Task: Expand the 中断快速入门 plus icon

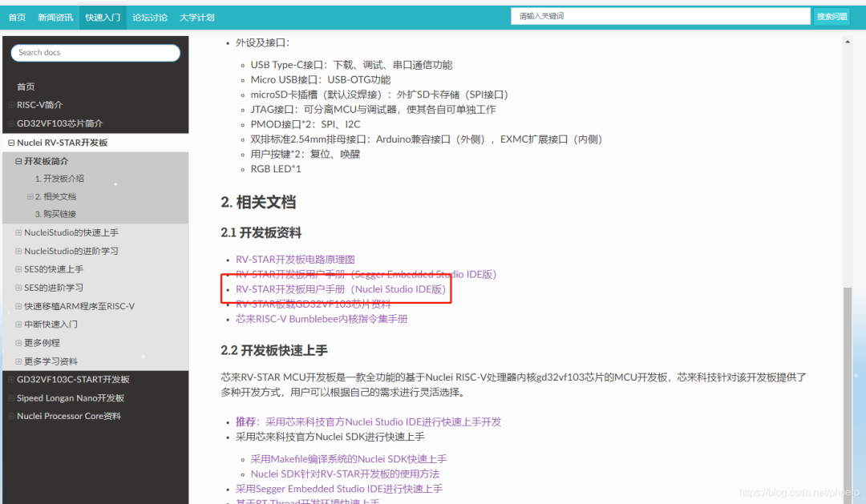Action: click(x=18, y=324)
